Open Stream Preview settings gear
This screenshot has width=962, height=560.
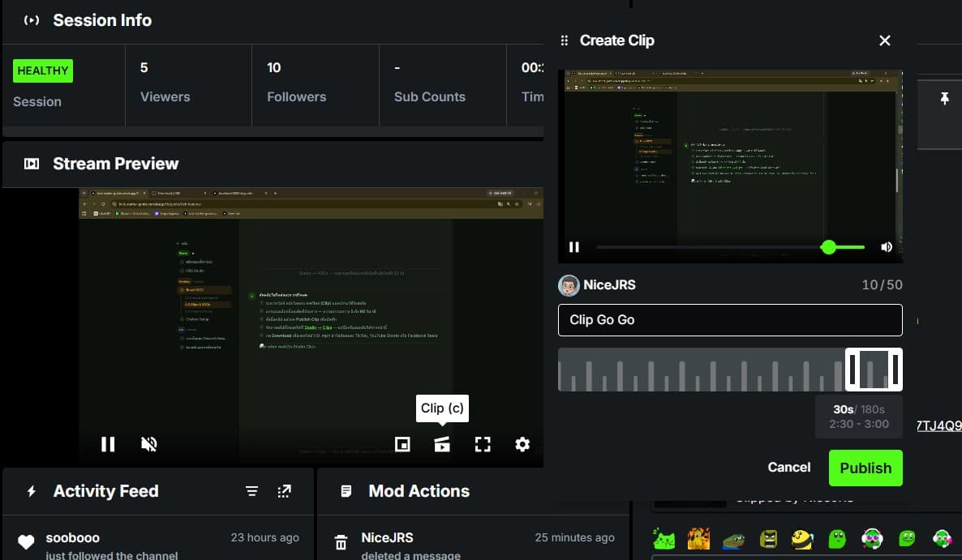[x=522, y=444]
